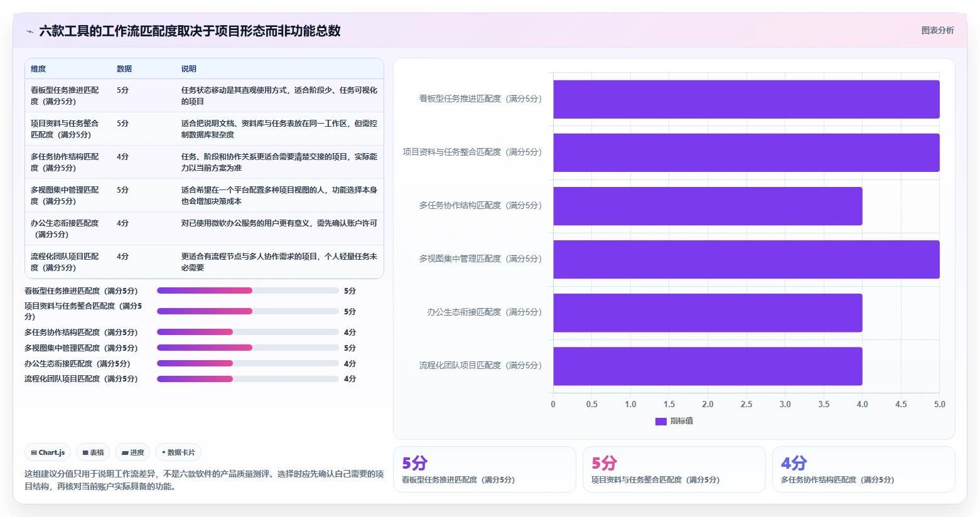Viewport: 980px width, 517px height.
Task: Click the 看板型任务推进匹配度 progress bar
Action: click(x=248, y=290)
